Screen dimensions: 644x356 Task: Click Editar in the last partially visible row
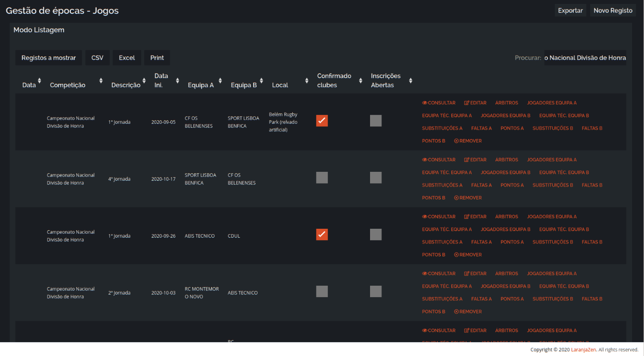tap(475, 331)
